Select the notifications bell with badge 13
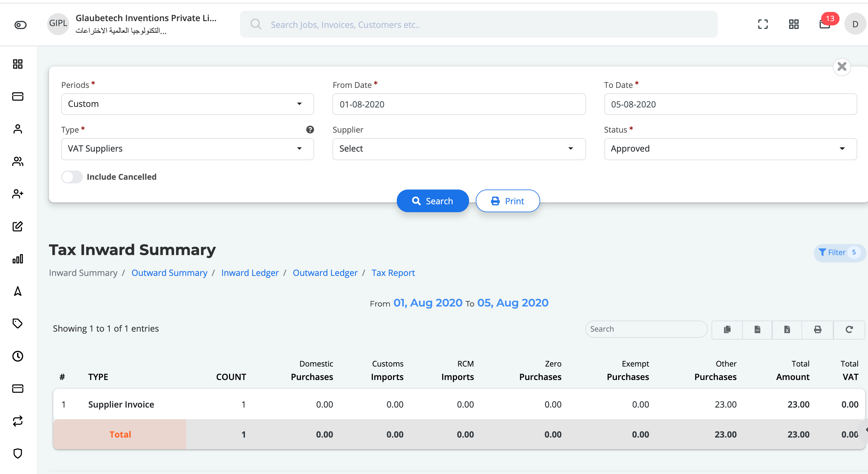868x474 pixels. coord(825,24)
